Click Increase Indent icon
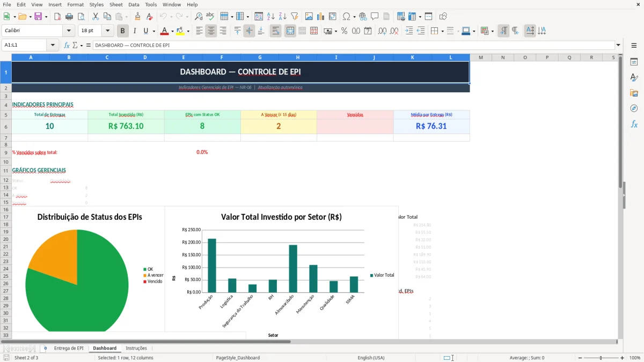 tap(409, 31)
